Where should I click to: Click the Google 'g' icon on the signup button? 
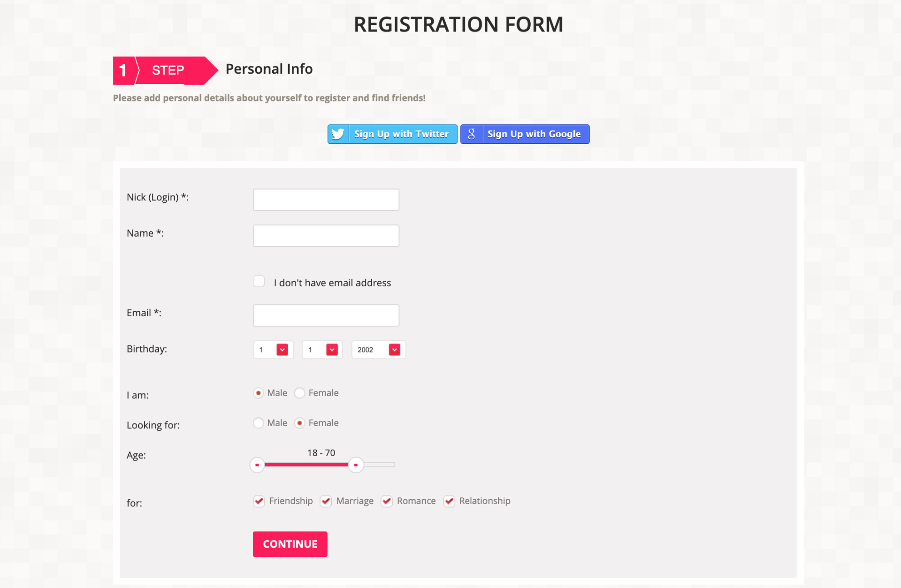tap(471, 134)
